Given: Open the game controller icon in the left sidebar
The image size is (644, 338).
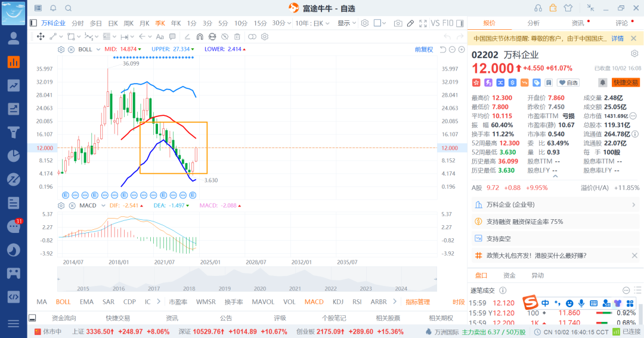Looking at the screenshot, I should [x=14, y=273].
